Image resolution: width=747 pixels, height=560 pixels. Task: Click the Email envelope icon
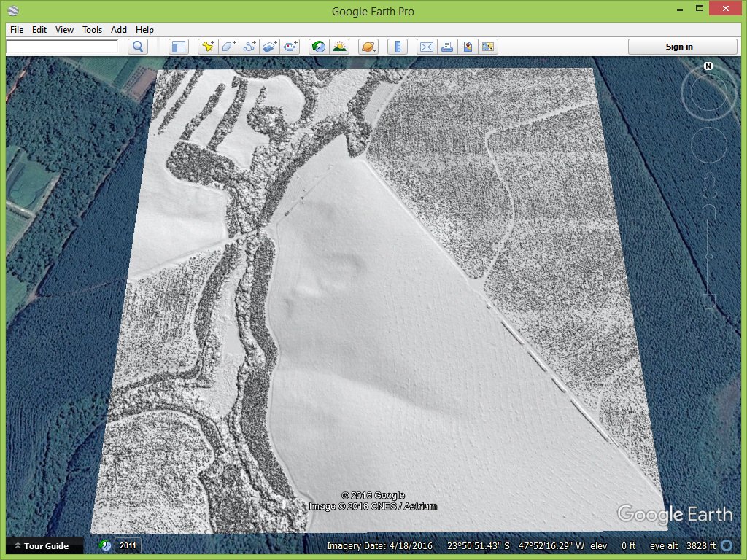pyautogui.click(x=426, y=47)
